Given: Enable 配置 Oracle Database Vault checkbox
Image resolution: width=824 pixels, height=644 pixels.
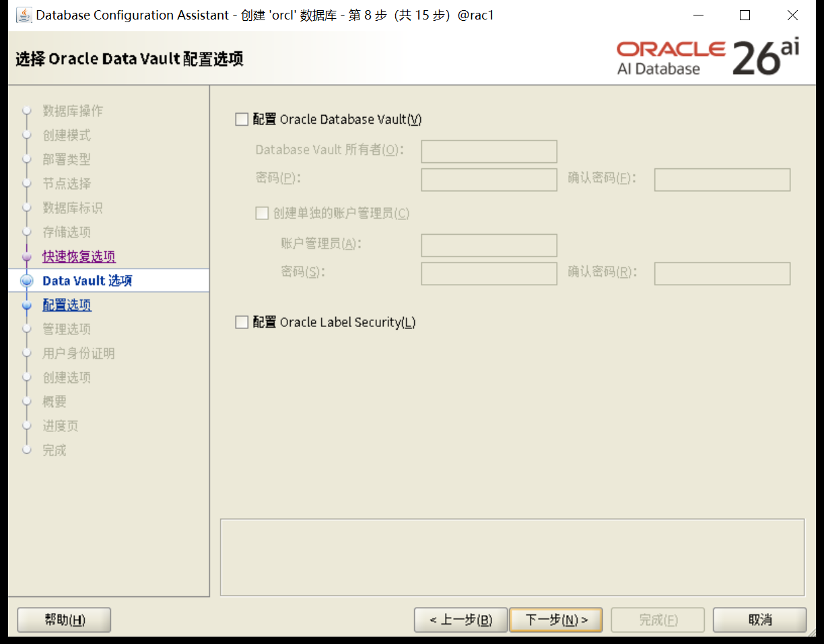Looking at the screenshot, I should [242, 120].
